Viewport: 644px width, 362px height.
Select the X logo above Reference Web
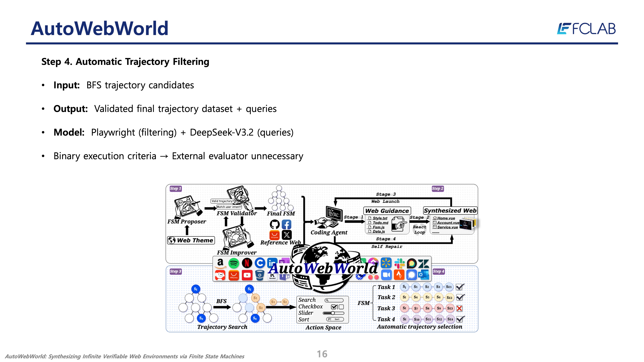[286, 235]
